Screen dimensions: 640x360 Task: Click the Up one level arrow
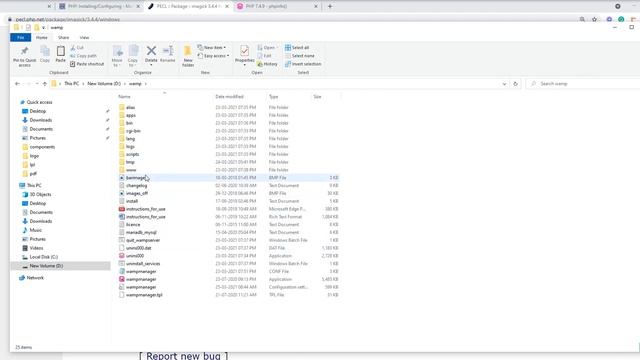pyautogui.click(x=45, y=84)
